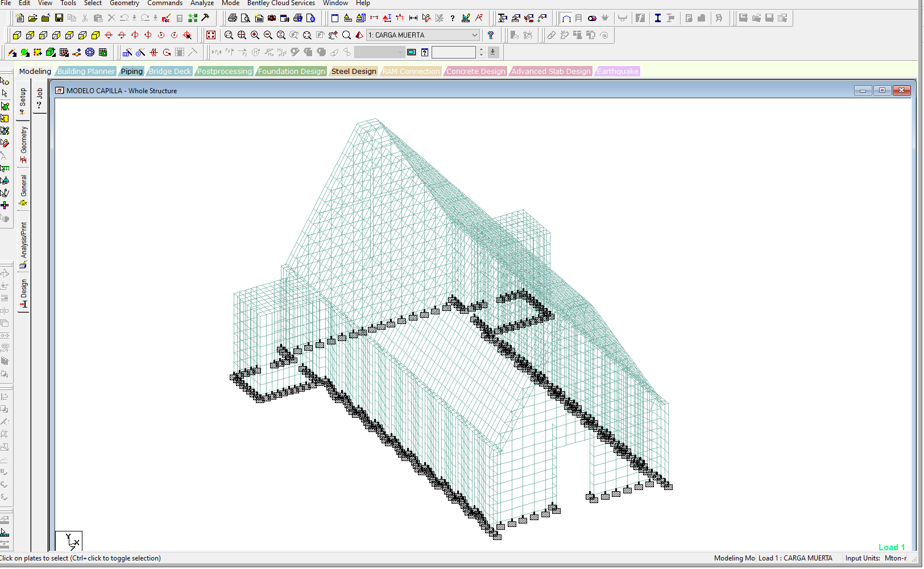Viewport: 924px width, 569px height.
Task: Click the spinner up arrow beside input field
Action: 482,49
